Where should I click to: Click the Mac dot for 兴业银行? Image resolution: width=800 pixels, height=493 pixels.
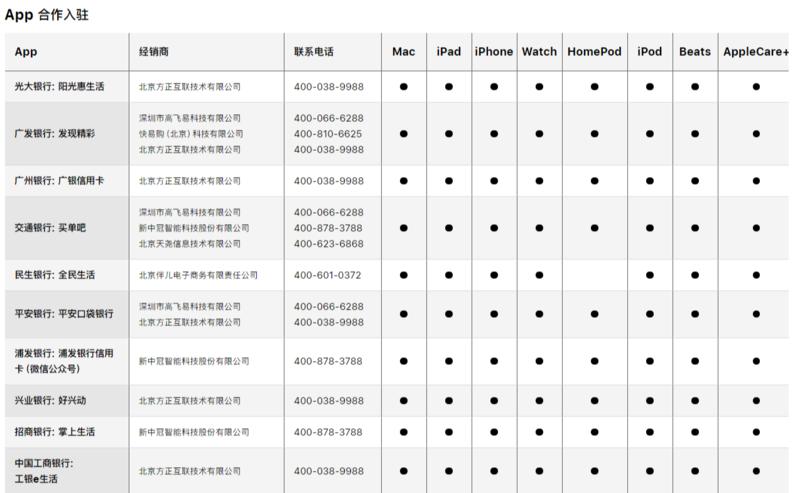click(x=404, y=401)
